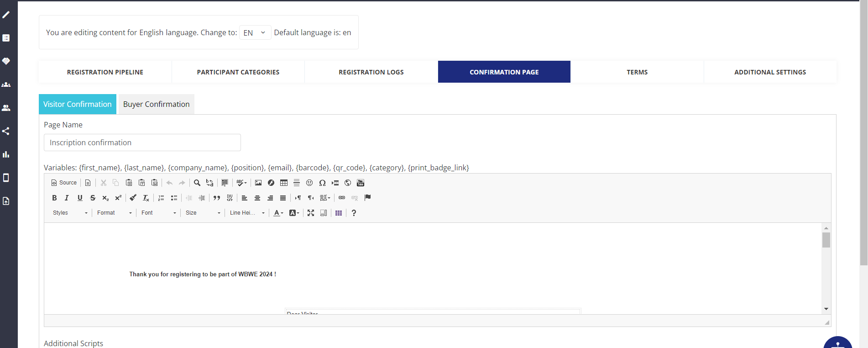Click the YouTube embed icon
868x348 pixels.
pos(361,183)
